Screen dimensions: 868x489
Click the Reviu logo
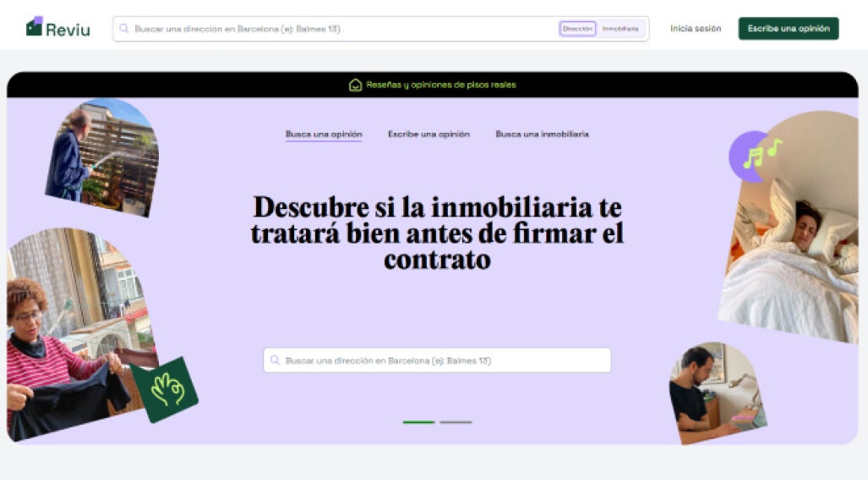click(58, 28)
